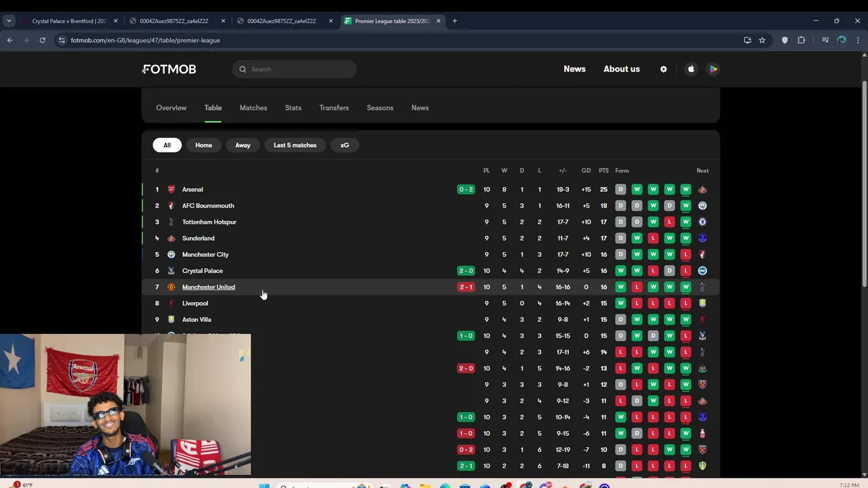Image resolution: width=868 pixels, height=488 pixels.
Task: Click the Sunderland club crest
Action: point(171,239)
